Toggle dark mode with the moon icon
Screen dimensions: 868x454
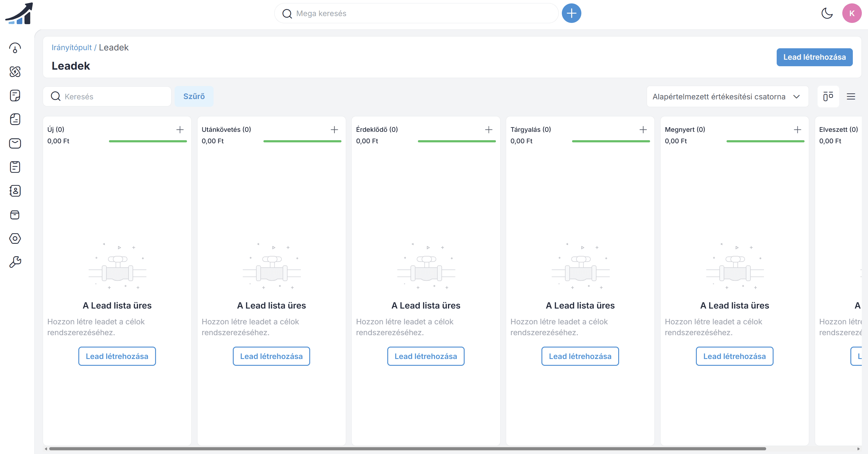pyautogui.click(x=827, y=14)
